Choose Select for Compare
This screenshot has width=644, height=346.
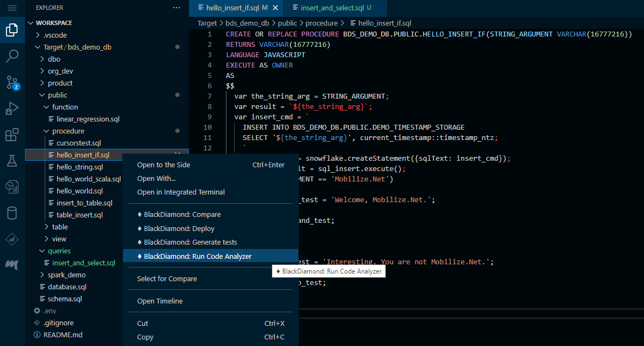coord(211,278)
